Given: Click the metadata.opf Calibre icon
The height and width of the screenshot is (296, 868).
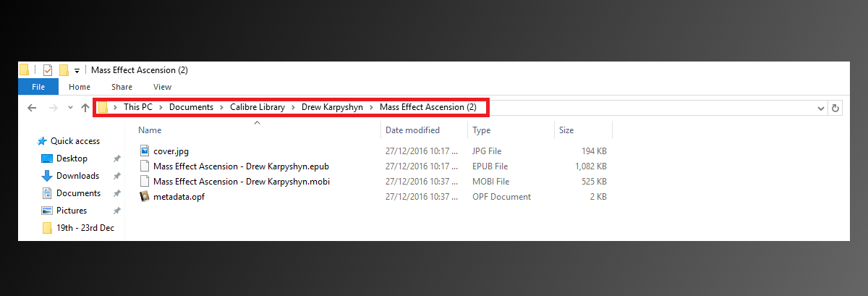Looking at the screenshot, I should pos(145,196).
